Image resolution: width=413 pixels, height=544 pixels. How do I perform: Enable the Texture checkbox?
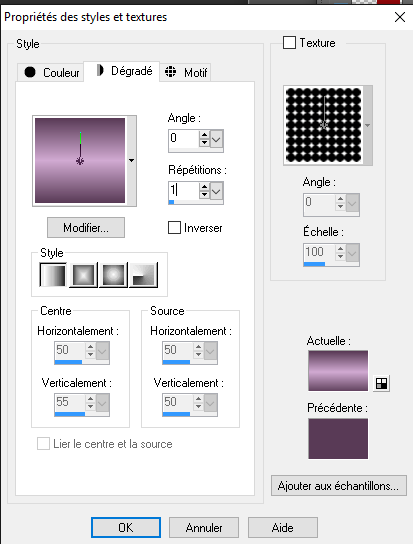coord(289,43)
